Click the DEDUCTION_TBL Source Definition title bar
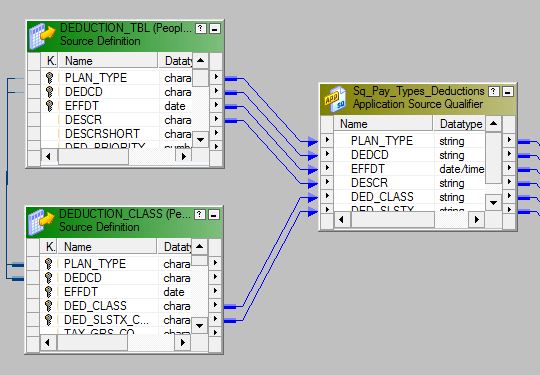Image resolution: width=540 pixels, height=375 pixels. (125, 36)
